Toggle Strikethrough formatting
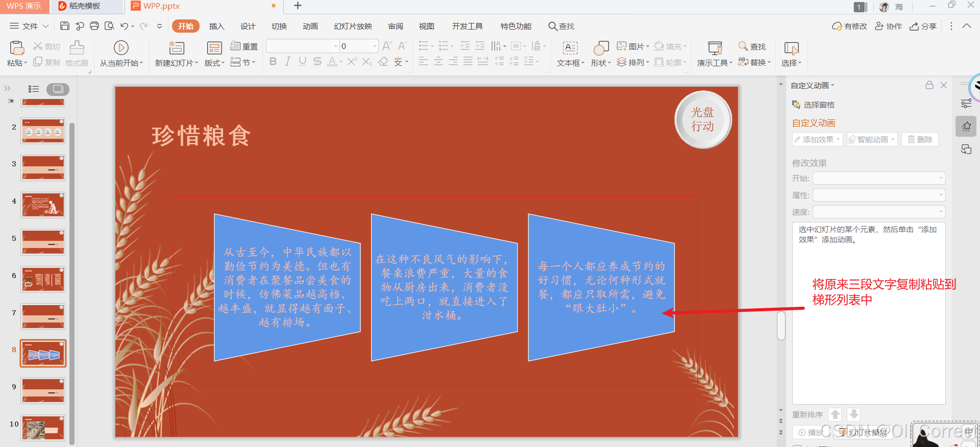The height and width of the screenshot is (447, 980). pyautogui.click(x=317, y=62)
